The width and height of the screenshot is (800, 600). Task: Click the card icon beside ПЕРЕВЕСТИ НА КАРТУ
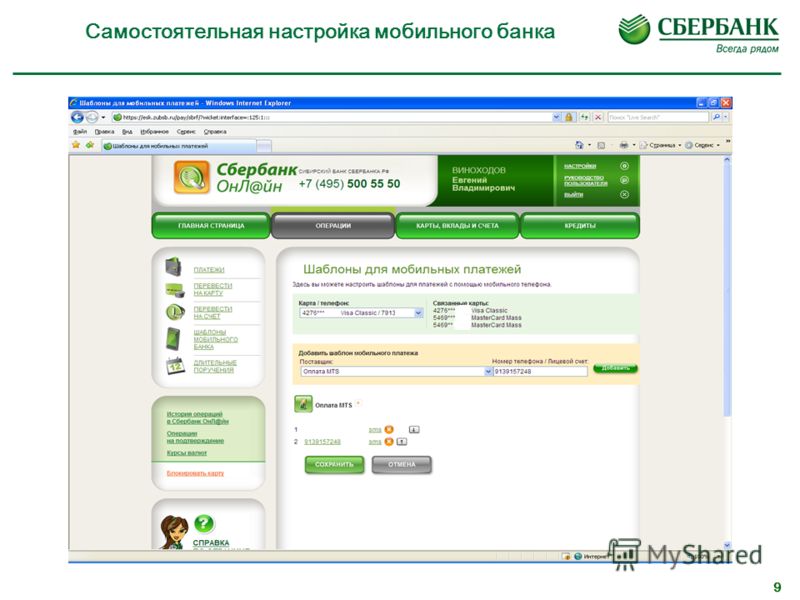point(174,290)
